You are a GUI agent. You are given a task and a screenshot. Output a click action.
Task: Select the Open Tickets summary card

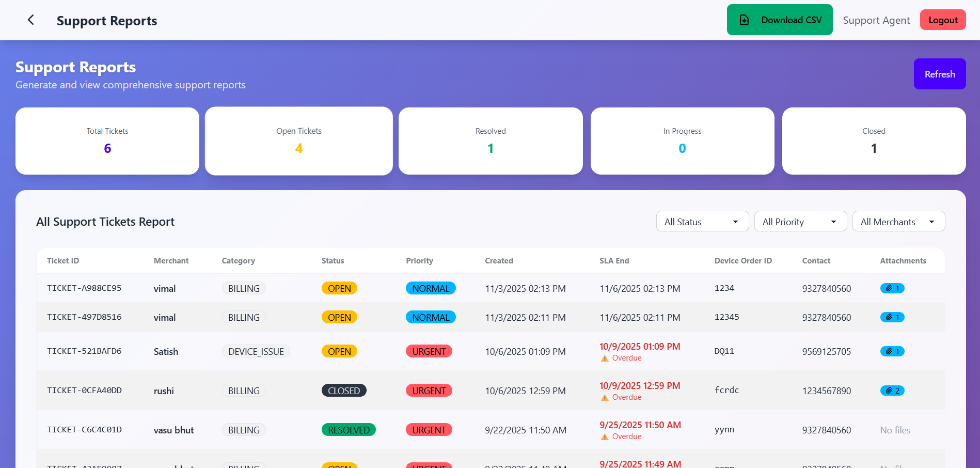tap(298, 141)
